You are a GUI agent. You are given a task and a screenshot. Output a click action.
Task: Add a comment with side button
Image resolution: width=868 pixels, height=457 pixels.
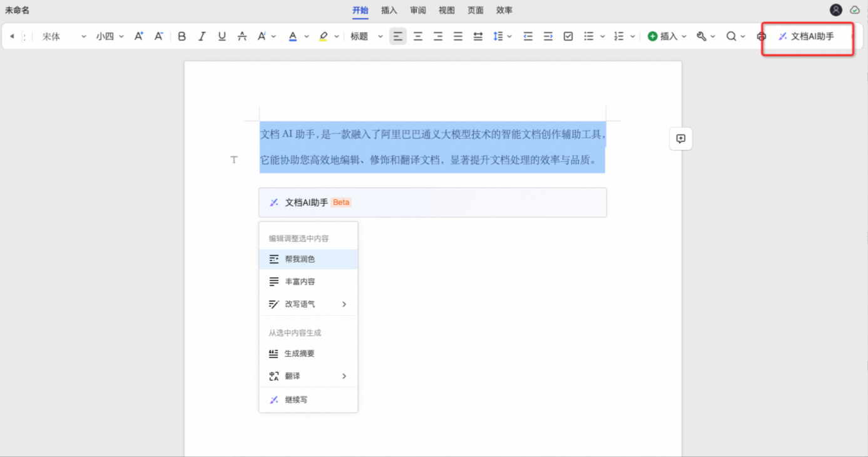coord(681,139)
